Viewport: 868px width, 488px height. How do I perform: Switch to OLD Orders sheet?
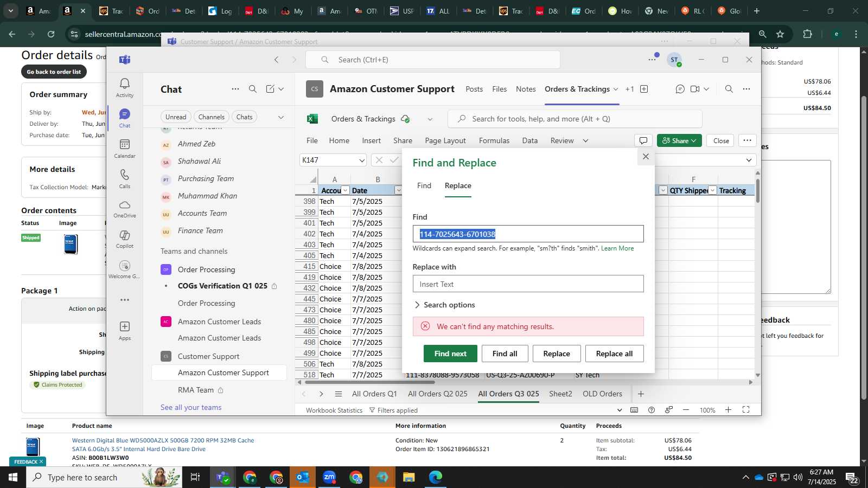602,394
